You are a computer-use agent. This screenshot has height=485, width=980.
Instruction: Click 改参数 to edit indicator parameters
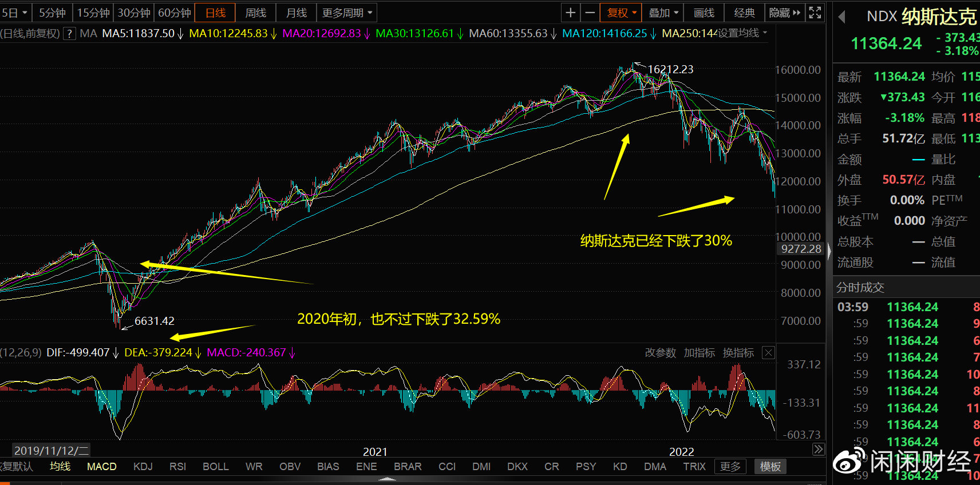coord(661,353)
